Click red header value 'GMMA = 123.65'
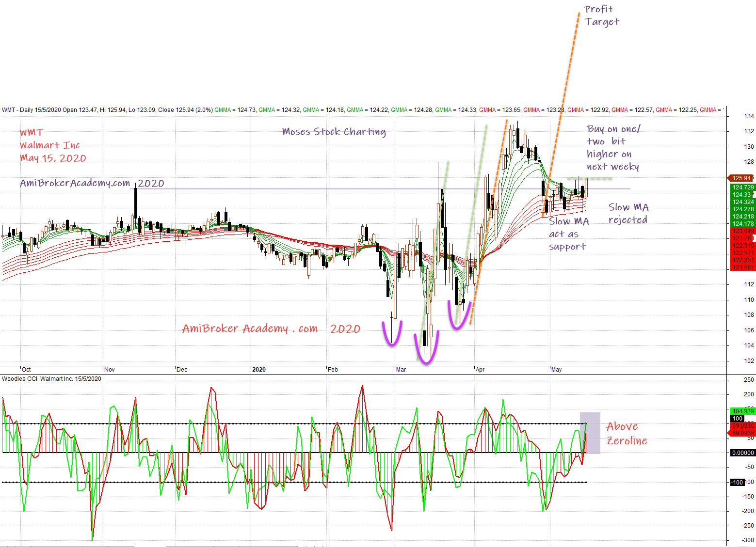This screenshot has width=756, height=547. pos(500,110)
